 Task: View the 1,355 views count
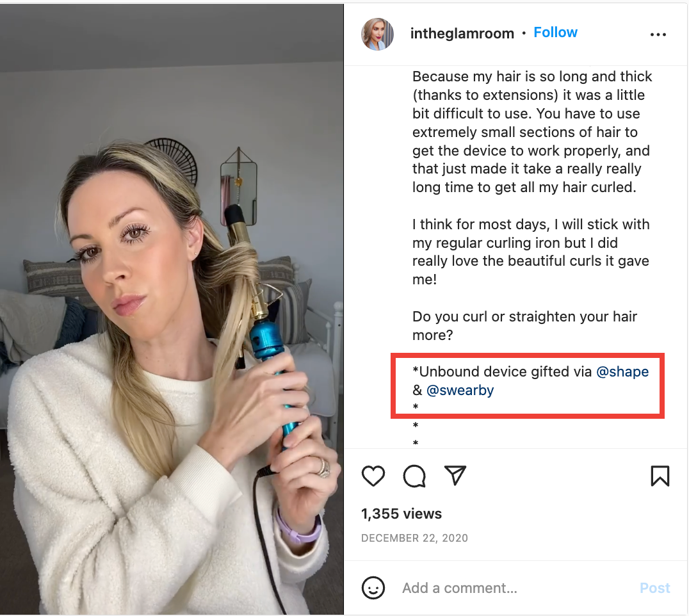click(401, 514)
